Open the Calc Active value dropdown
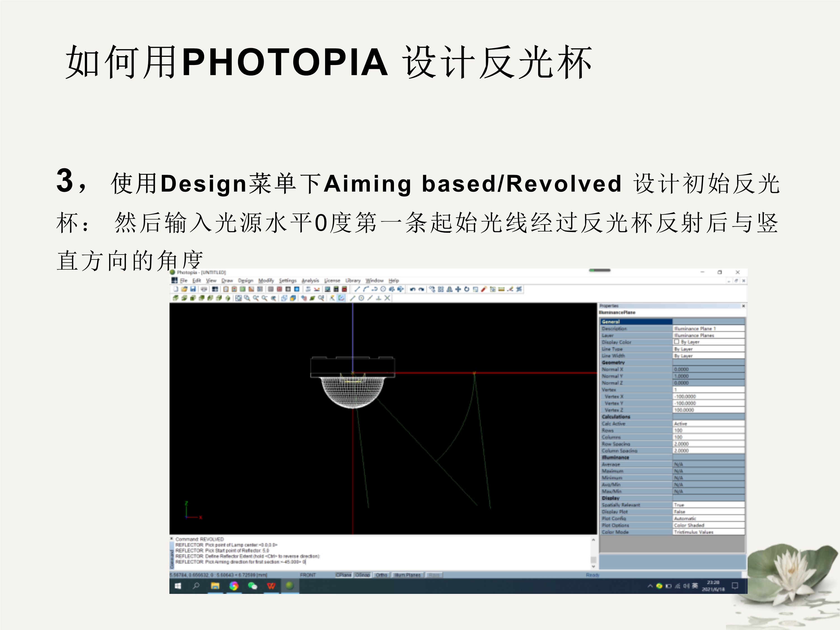840x630 pixels. pos(708,423)
